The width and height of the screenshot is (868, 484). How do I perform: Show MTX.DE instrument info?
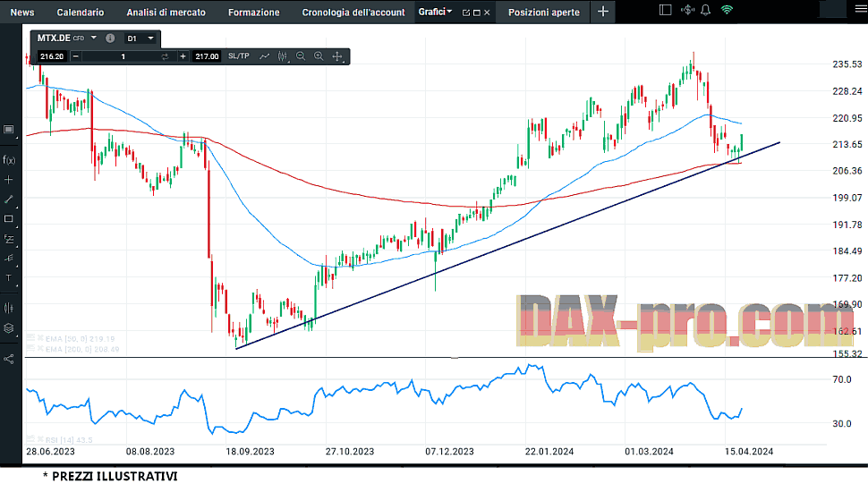coord(110,38)
